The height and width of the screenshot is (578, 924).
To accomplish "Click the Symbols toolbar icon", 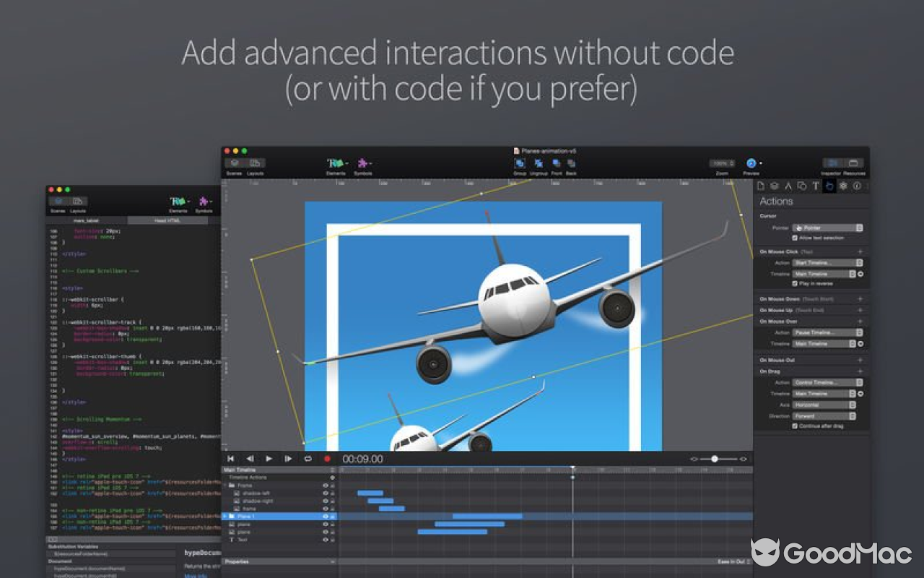I will tap(362, 163).
